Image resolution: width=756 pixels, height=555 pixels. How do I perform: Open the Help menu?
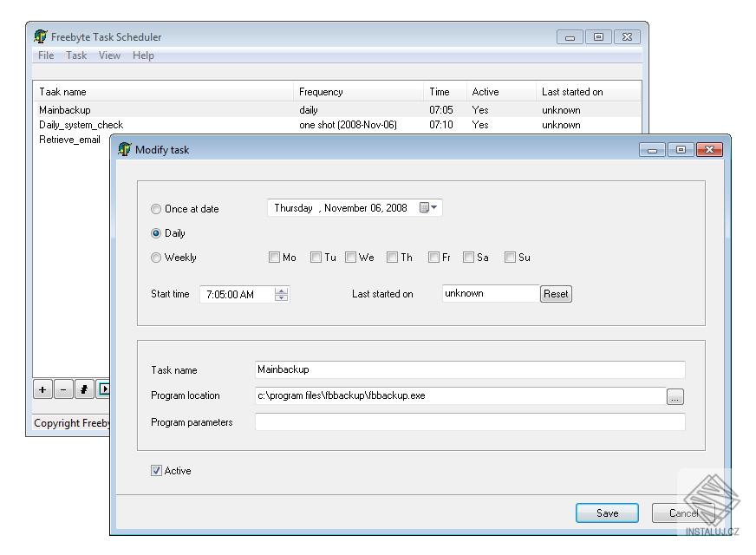(143, 55)
